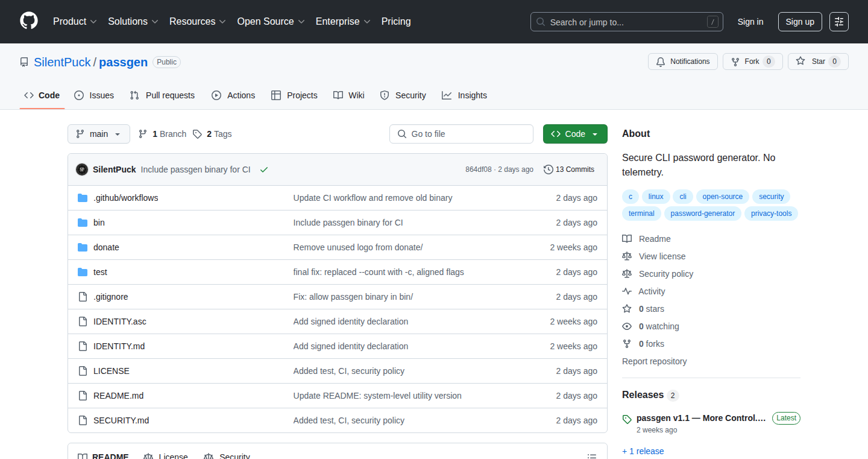Expand the Solutions menu
Screen dimensions: 868x459
(133, 22)
